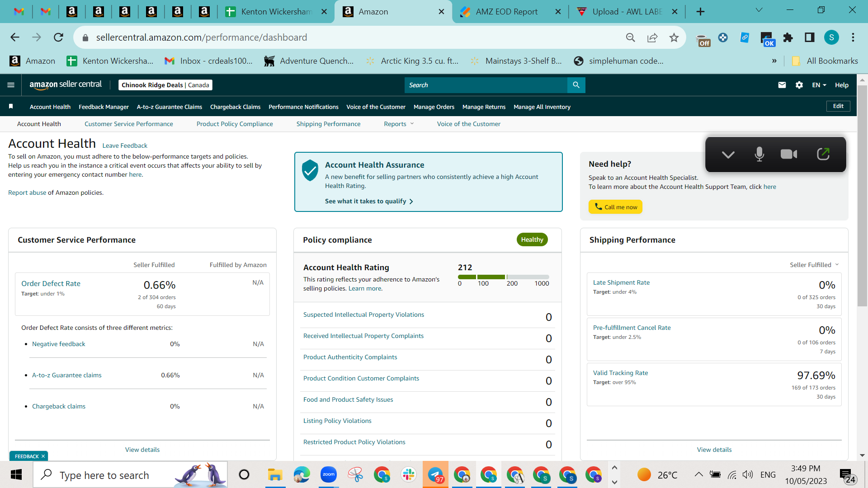Open the Valid Tracking Rate link
Viewport: 868px width, 488px height.
[x=620, y=373]
